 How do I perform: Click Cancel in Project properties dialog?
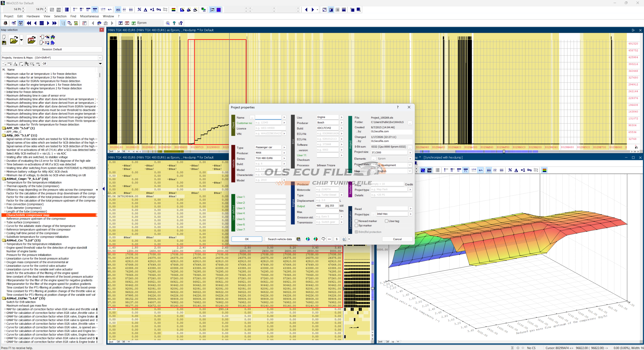point(397,239)
